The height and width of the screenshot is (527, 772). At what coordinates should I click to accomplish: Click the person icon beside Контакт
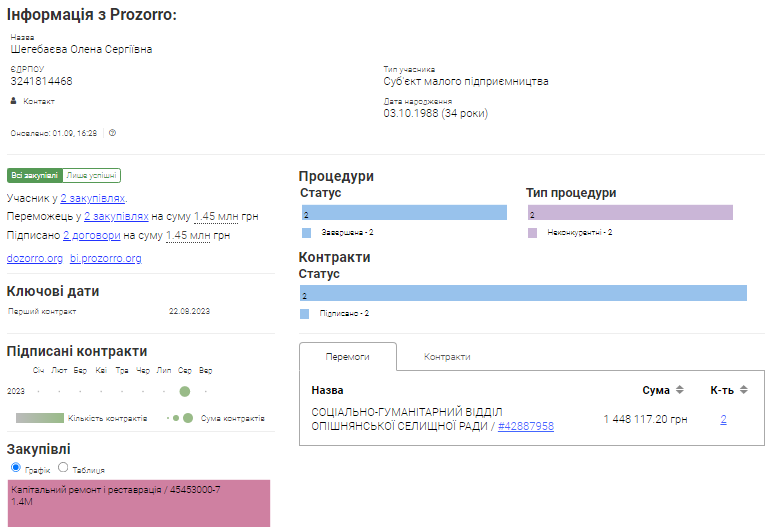[x=14, y=101]
